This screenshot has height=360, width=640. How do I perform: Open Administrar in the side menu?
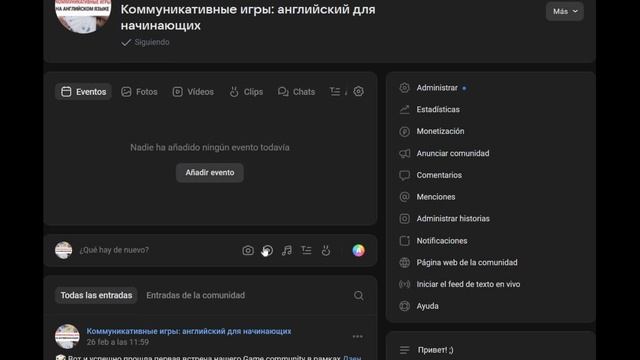point(490,88)
